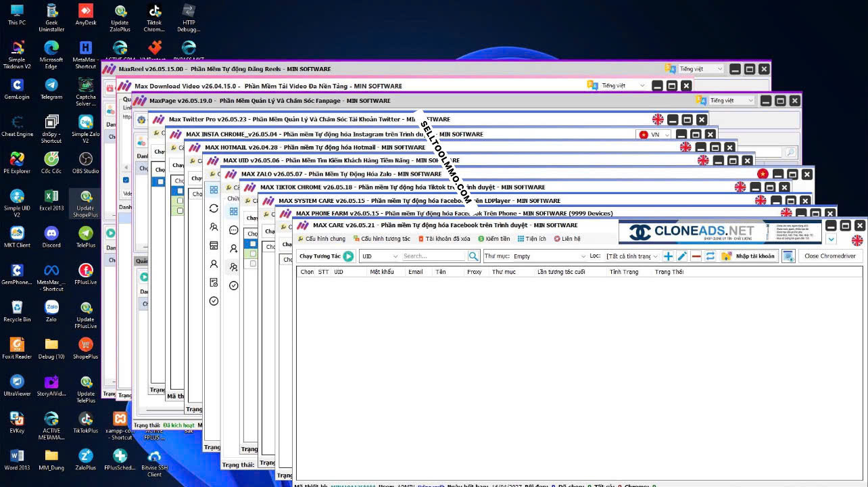The height and width of the screenshot is (487, 868).
Task: Click the green play button in MaxReel window
Action: [x=110, y=233]
